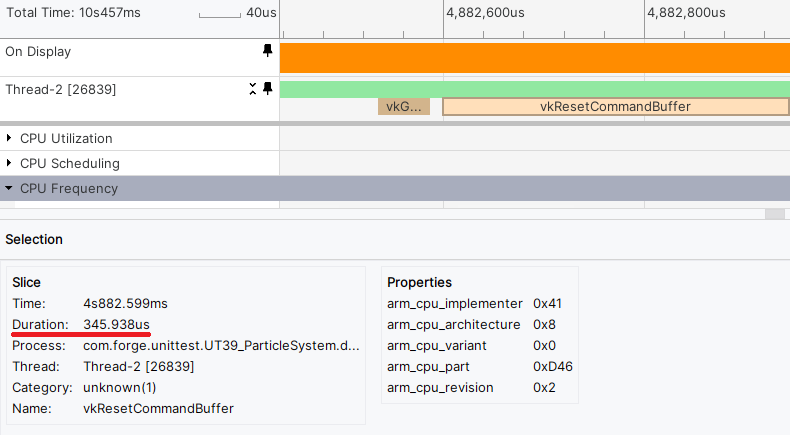Click the Name value vkResetCommandBuffer in Slice
The height and width of the screenshot is (435, 790).
[x=158, y=408]
